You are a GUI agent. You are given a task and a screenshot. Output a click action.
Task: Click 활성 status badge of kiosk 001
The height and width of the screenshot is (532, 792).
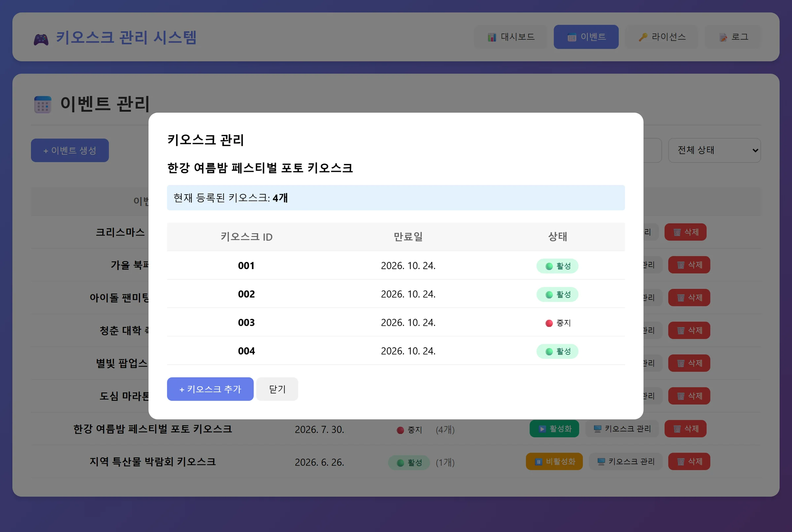coord(557,266)
